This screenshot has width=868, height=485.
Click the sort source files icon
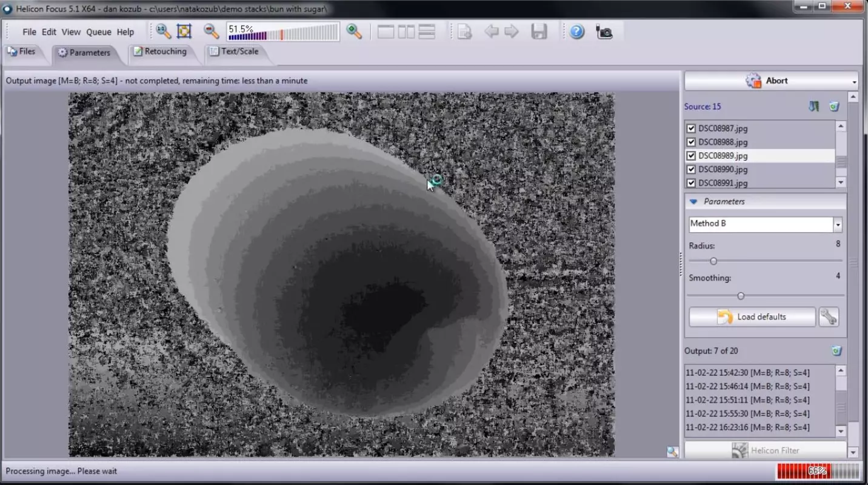point(814,107)
